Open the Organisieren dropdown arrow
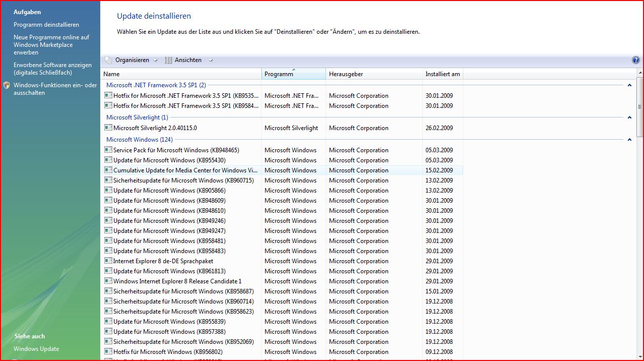 pyautogui.click(x=155, y=61)
